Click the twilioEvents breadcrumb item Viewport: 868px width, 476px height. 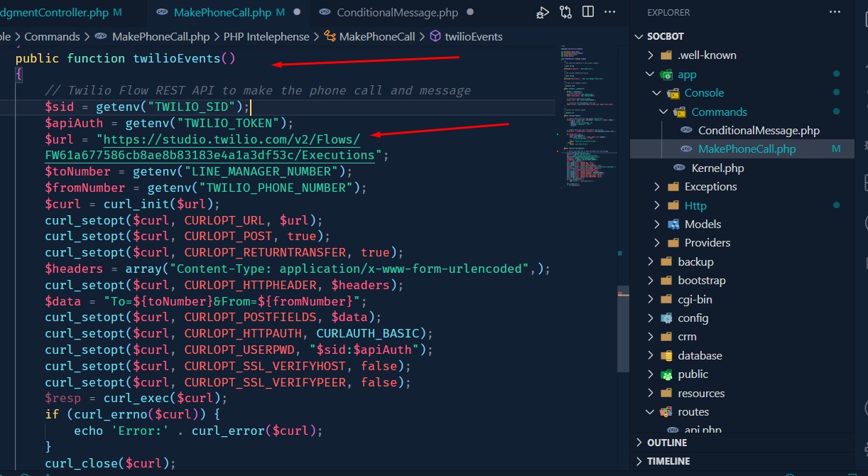[x=473, y=36]
